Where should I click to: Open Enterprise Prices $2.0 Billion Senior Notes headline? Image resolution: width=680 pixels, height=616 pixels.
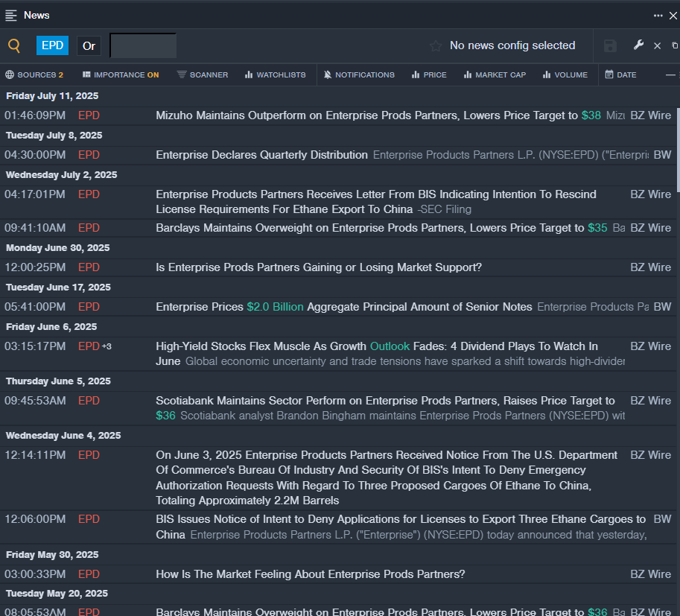[344, 307]
